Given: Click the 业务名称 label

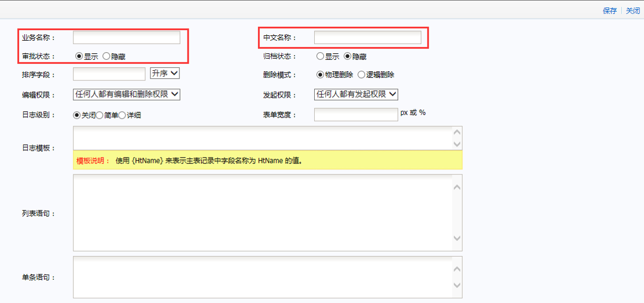Looking at the screenshot, I should point(38,38).
